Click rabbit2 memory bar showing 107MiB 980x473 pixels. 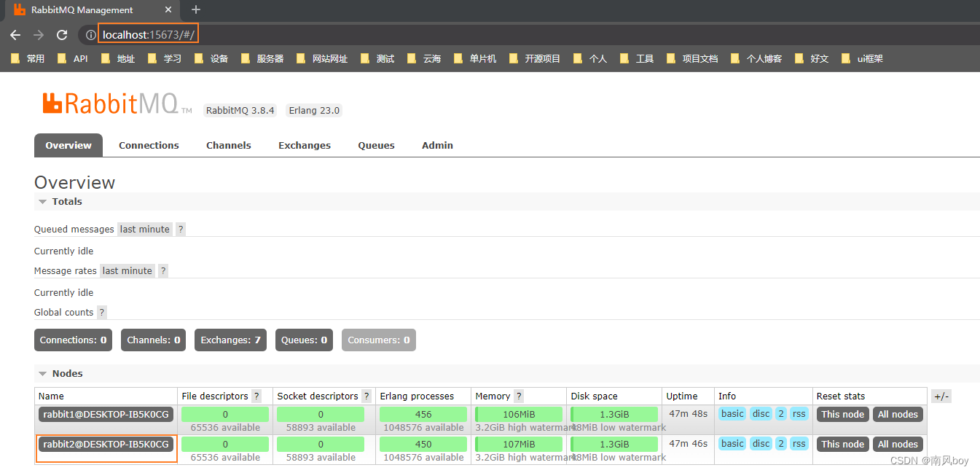pyautogui.click(x=519, y=444)
